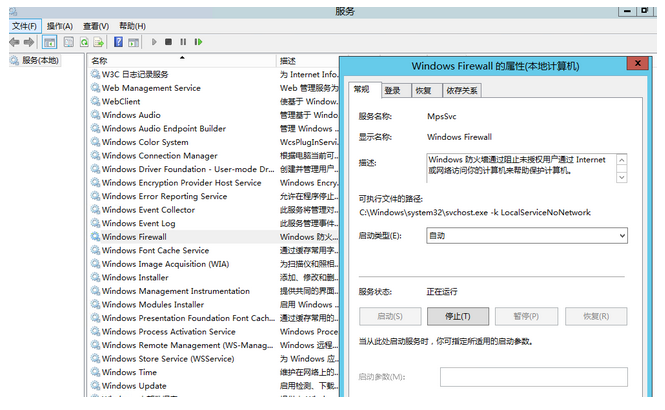Click the 启动(S) button

point(390,316)
